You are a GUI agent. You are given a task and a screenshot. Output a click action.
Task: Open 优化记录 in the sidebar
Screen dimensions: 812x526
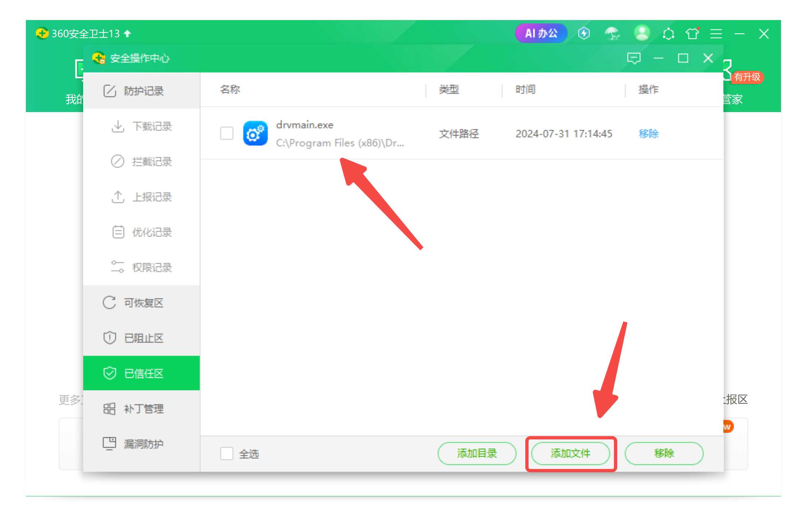click(x=142, y=232)
